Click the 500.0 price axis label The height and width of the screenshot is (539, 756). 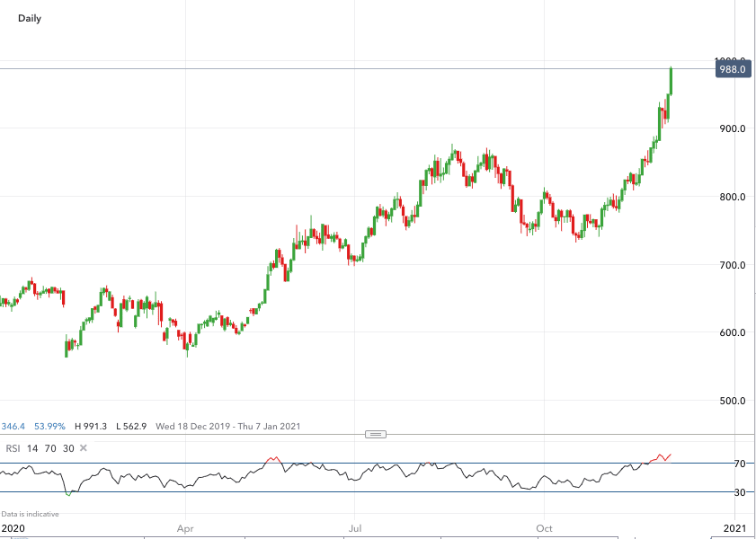(x=732, y=401)
